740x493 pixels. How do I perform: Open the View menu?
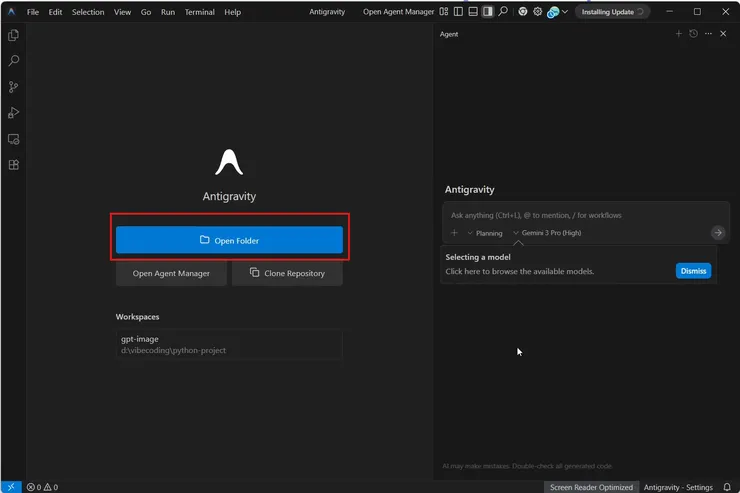click(122, 12)
